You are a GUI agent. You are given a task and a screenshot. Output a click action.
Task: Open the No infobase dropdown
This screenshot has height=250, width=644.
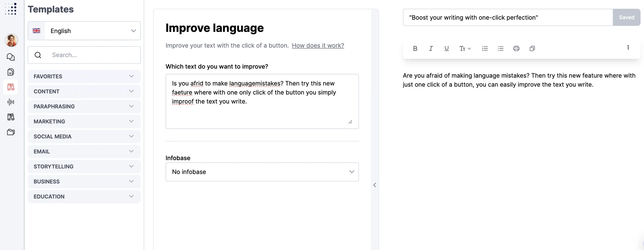tap(262, 172)
